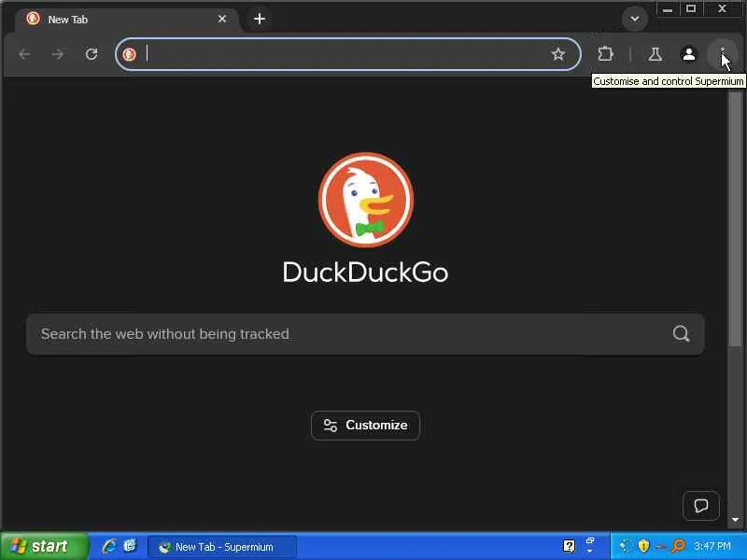Reload the current page
The height and width of the screenshot is (560, 747).
92,54
